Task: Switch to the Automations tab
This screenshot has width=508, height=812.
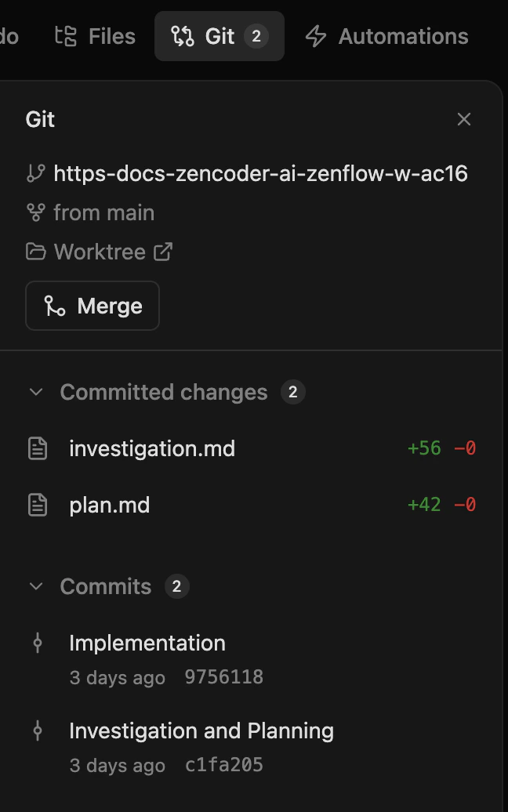Action: point(386,36)
